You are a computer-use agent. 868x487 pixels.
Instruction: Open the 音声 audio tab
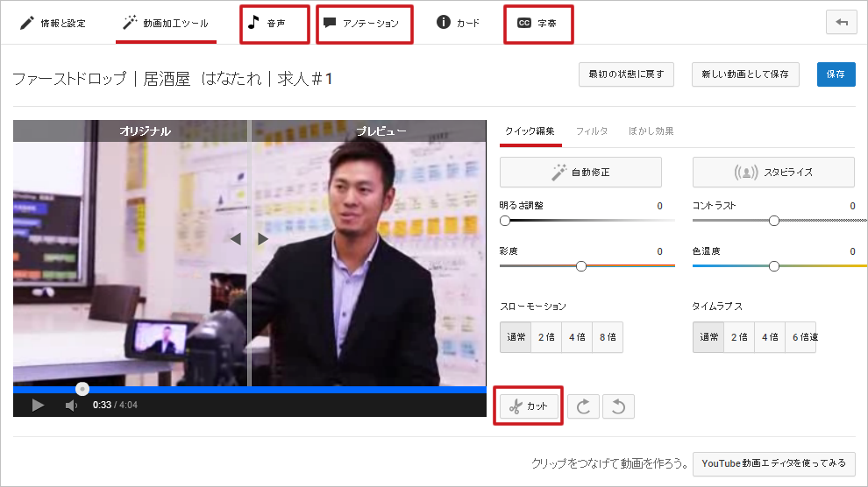tap(274, 24)
